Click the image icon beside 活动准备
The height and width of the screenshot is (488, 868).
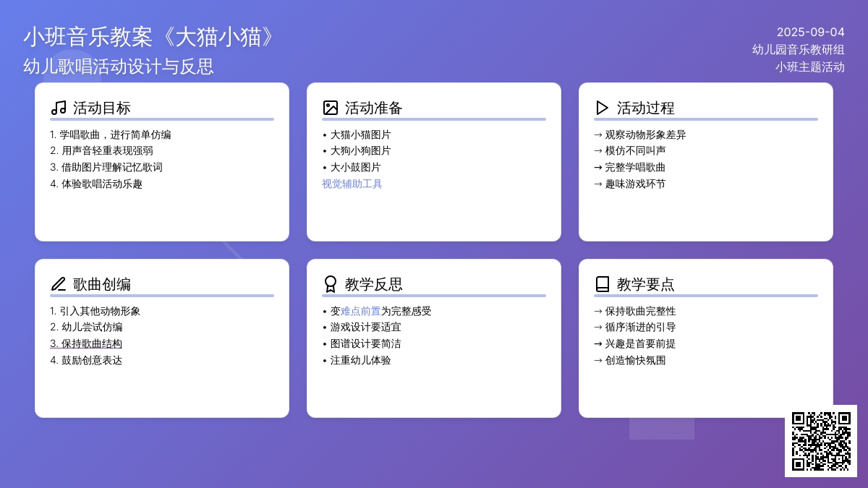(x=331, y=108)
